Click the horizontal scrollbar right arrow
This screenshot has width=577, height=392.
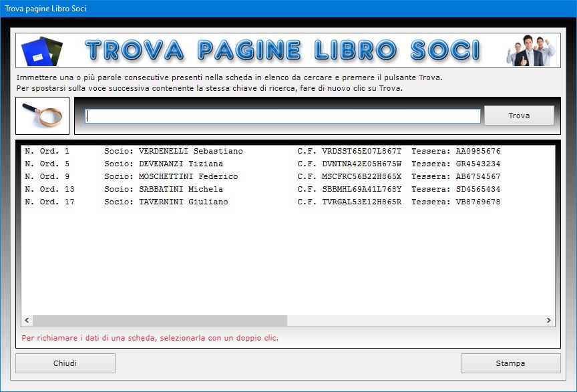point(549,321)
